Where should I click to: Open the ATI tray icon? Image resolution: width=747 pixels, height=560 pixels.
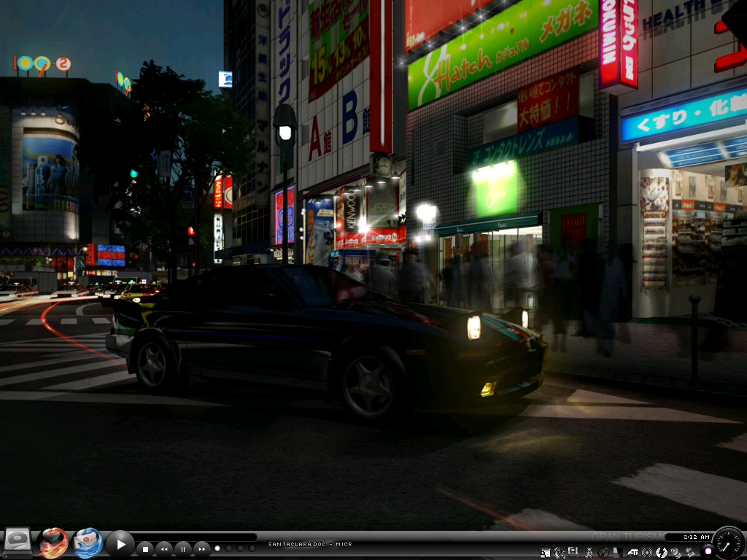pos(633,553)
